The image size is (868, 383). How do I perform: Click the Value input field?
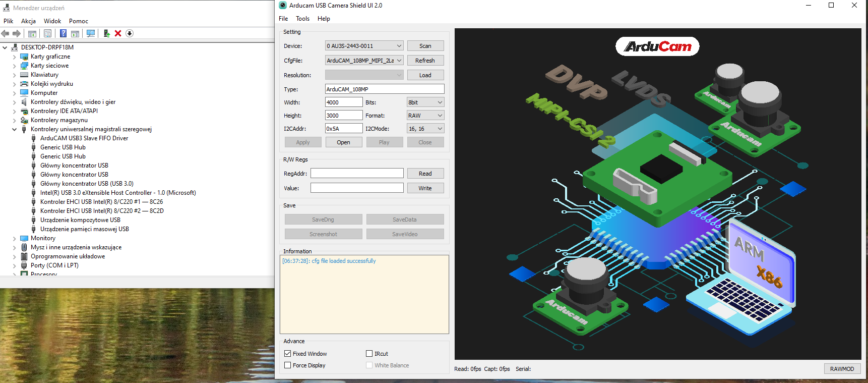[x=357, y=188]
